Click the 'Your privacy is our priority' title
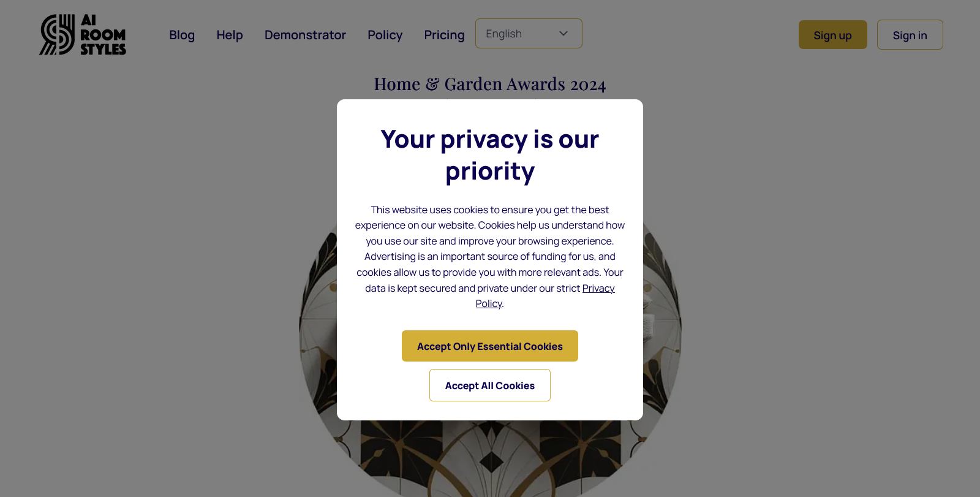 pos(490,155)
